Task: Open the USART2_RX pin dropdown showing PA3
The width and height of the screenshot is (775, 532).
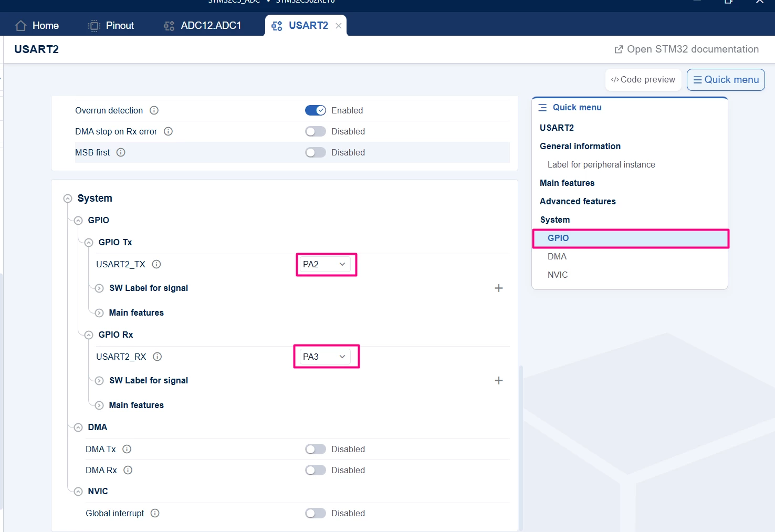Action: (325, 357)
